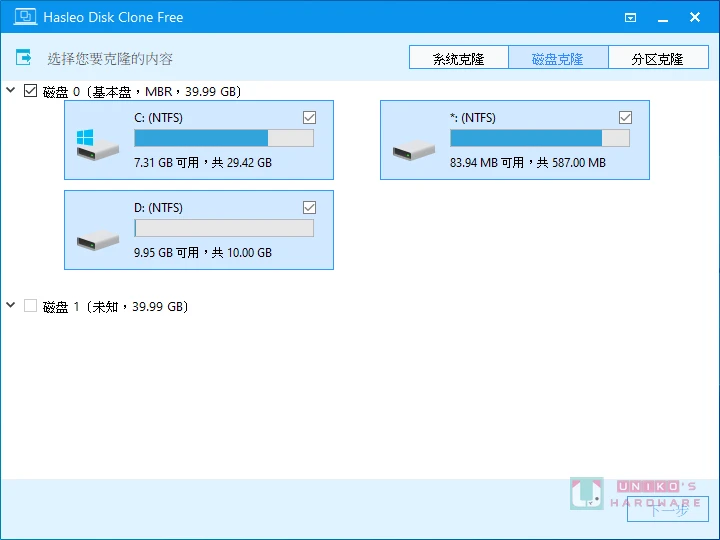The image size is (720, 540).
Task: Click the clone source export icon
Action: (23, 57)
